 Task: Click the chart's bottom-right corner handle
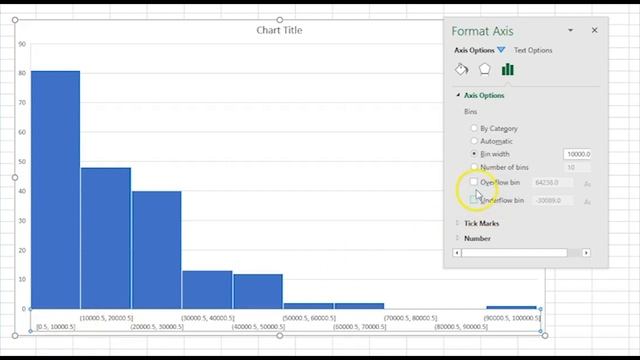coord(544,336)
